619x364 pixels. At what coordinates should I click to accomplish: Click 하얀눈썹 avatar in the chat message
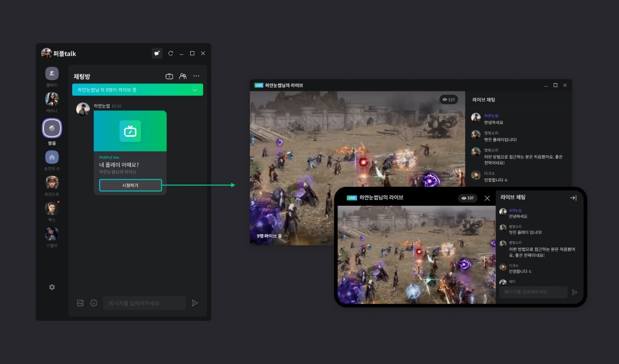(83, 109)
